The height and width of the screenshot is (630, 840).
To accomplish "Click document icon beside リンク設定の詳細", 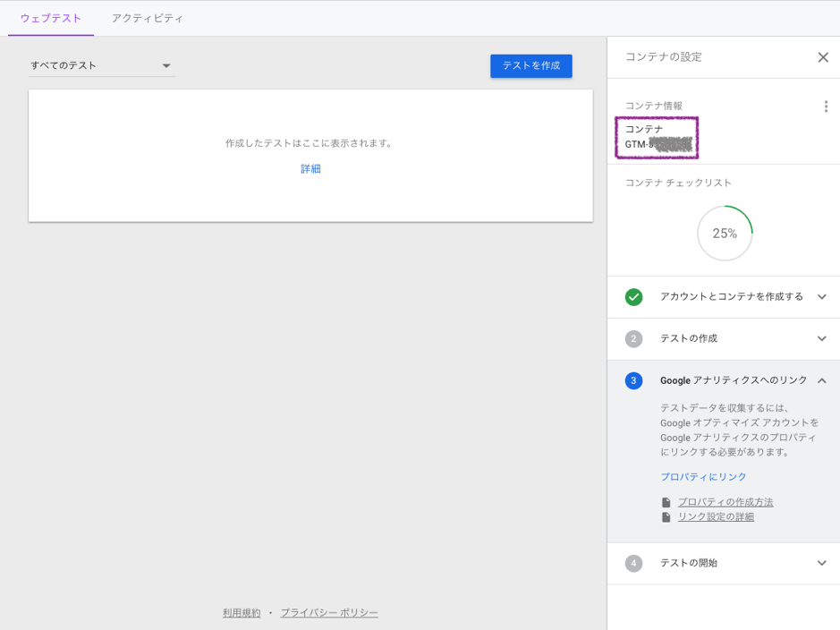I will (x=666, y=517).
